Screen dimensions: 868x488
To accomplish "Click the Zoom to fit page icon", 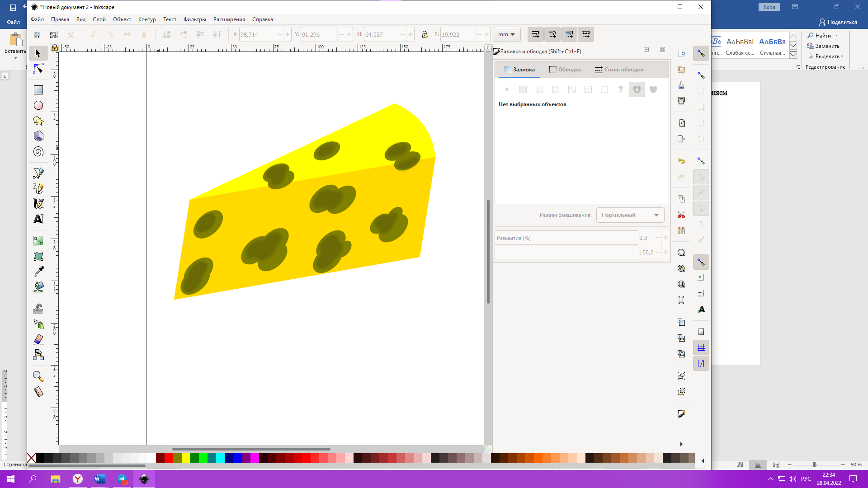I will (681, 284).
